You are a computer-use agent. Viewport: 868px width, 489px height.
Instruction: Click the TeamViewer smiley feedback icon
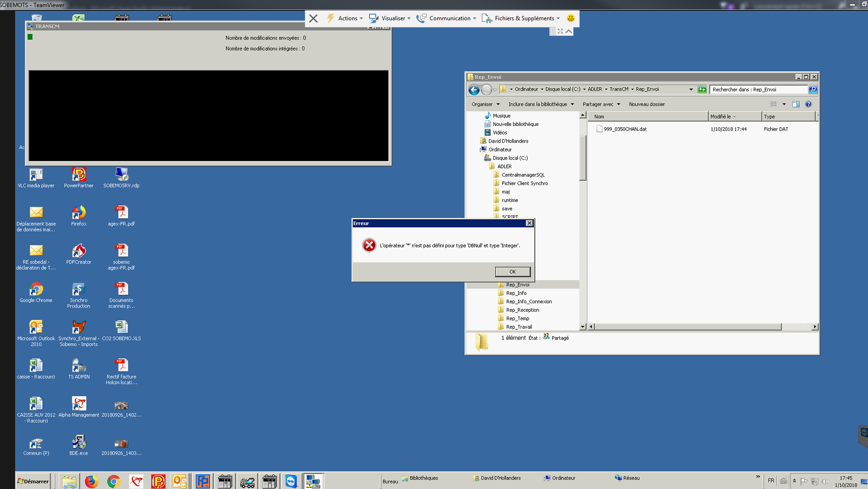pyautogui.click(x=571, y=18)
